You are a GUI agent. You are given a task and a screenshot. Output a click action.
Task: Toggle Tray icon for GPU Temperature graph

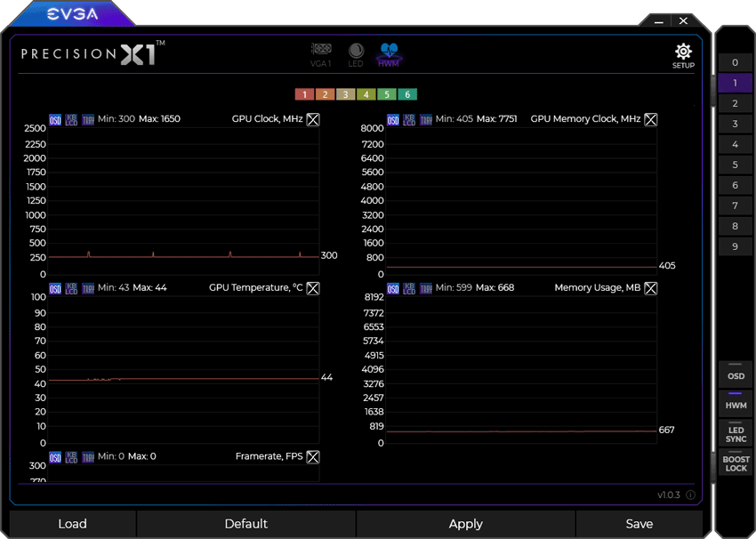88,288
